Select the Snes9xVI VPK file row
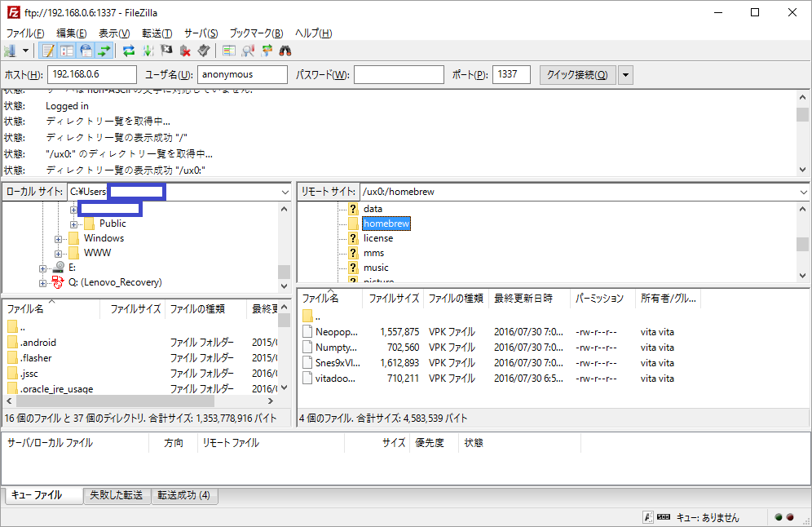 pyautogui.click(x=501, y=363)
